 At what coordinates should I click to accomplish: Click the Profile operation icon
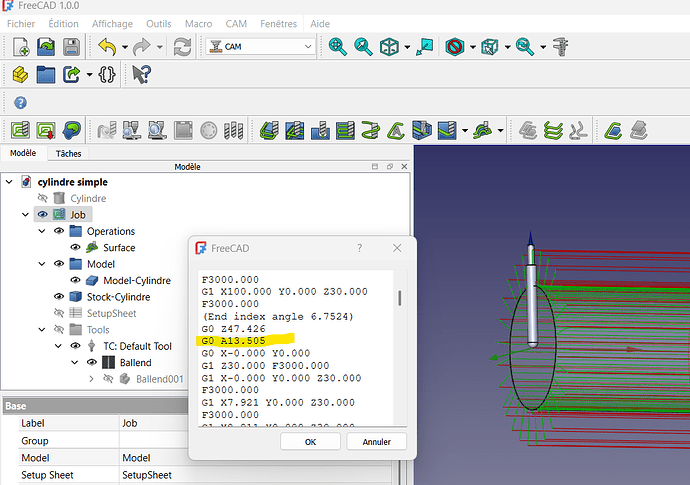click(269, 131)
